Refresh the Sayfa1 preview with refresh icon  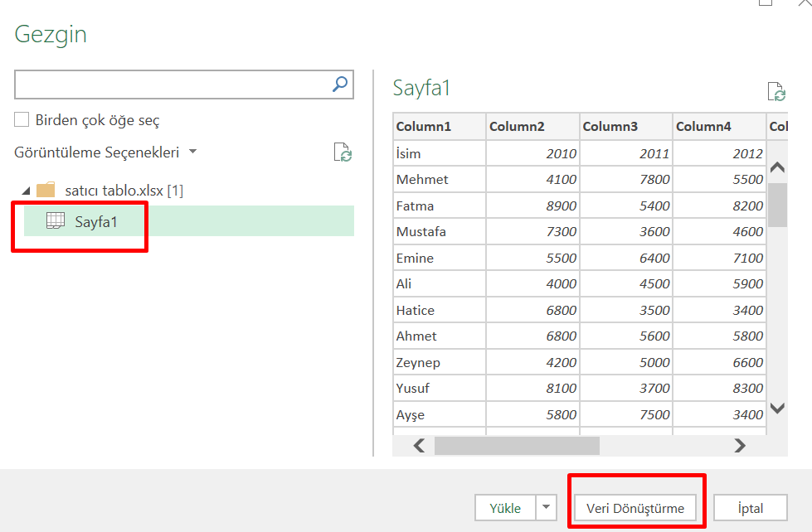(776, 92)
